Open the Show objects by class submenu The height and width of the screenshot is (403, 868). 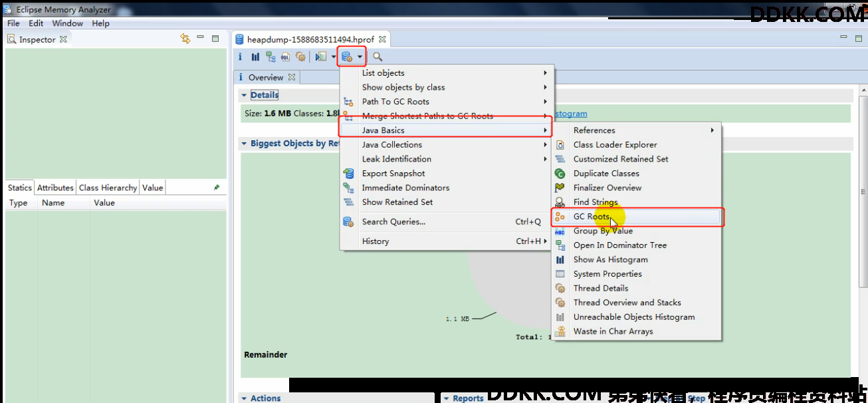point(445,87)
